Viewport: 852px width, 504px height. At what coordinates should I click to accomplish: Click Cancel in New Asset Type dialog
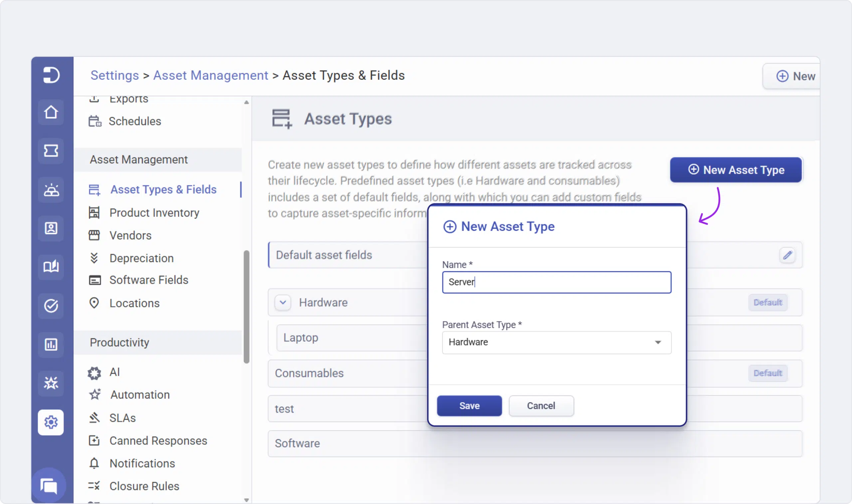[x=541, y=406]
